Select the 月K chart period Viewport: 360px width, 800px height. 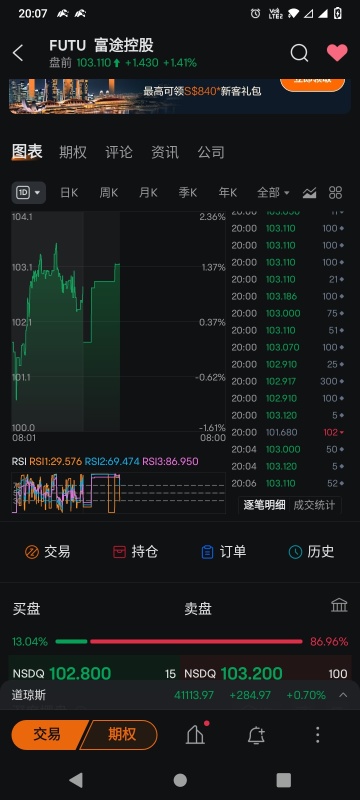pyautogui.click(x=148, y=192)
